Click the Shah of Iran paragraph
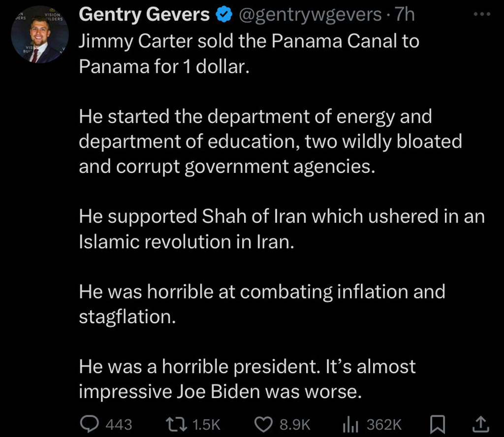Screen dimensions: 504x437 pyautogui.click(x=281, y=229)
